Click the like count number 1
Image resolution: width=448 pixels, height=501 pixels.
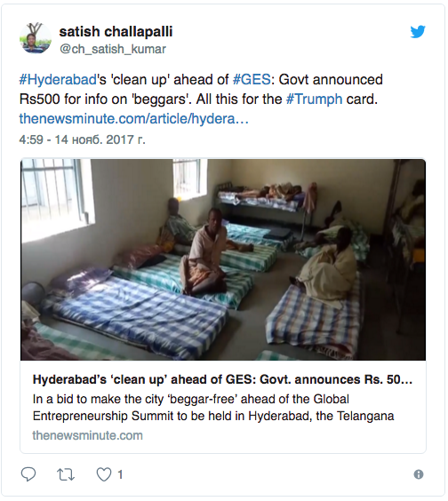[x=120, y=474]
